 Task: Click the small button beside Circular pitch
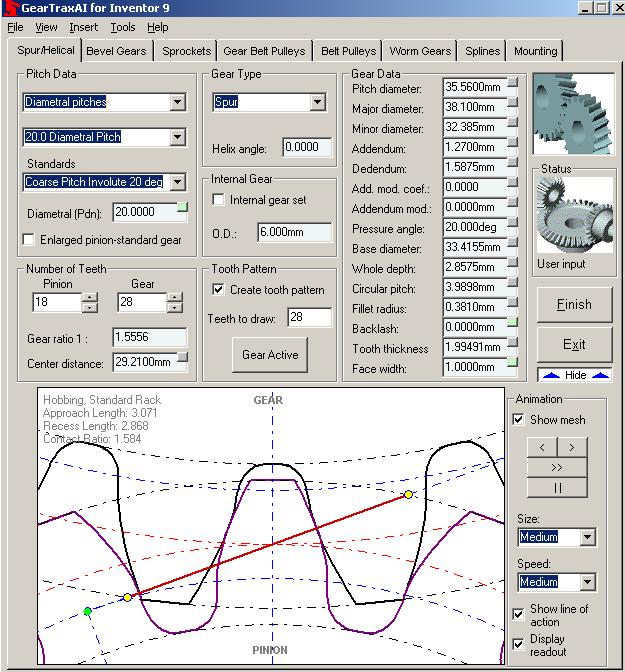pos(512,282)
